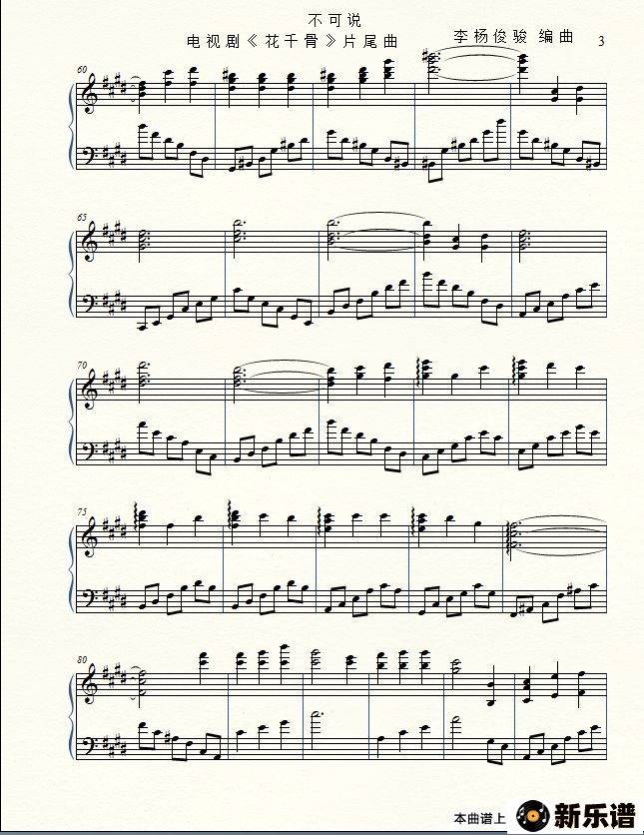This screenshot has width=644, height=835.
Task: Select measure number 60 marker
Action: coord(82,69)
